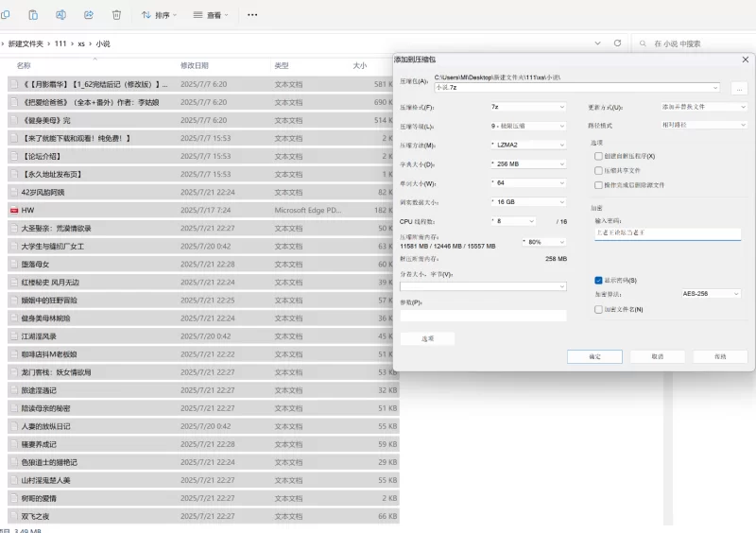Open 压缩格式 dropdown showing 7z
The width and height of the screenshot is (756, 533).
(x=528, y=107)
